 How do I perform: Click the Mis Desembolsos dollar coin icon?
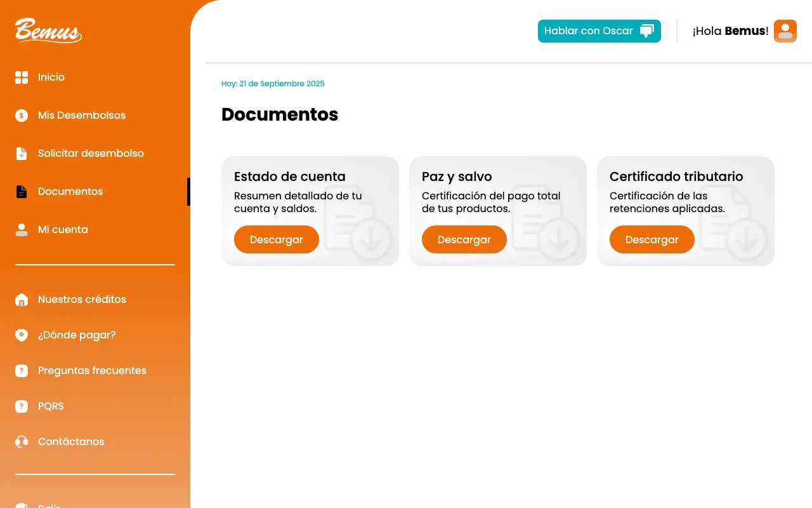click(x=22, y=116)
